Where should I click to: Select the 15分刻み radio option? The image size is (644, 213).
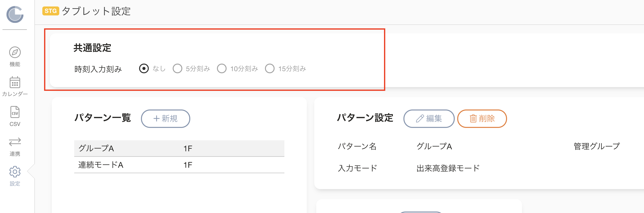(269, 68)
